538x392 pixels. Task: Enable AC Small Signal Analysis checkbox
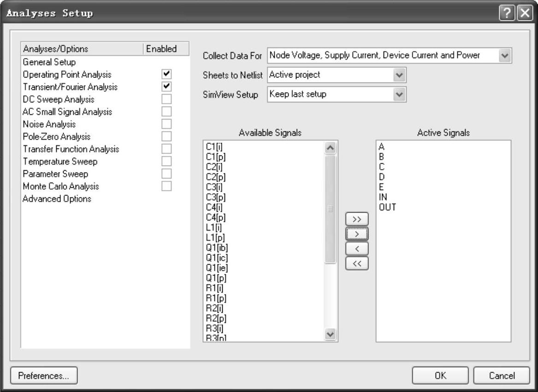pos(166,111)
